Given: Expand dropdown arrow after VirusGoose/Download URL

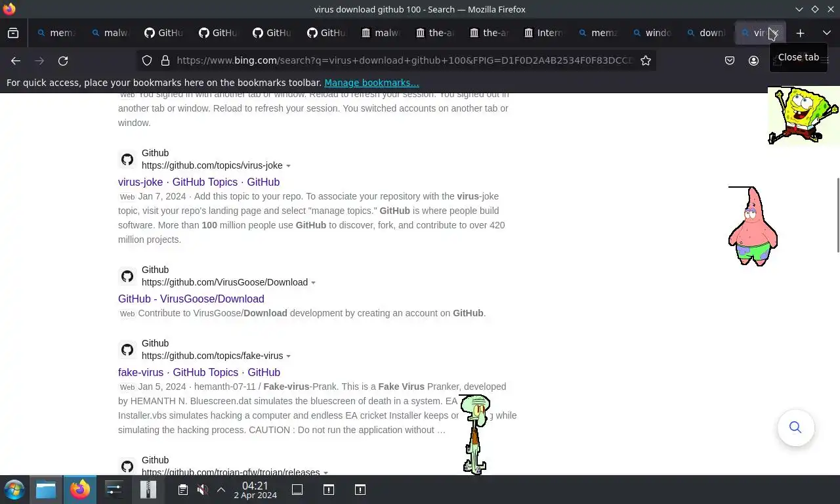Looking at the screenshot, I should click(x=313, y=283).
